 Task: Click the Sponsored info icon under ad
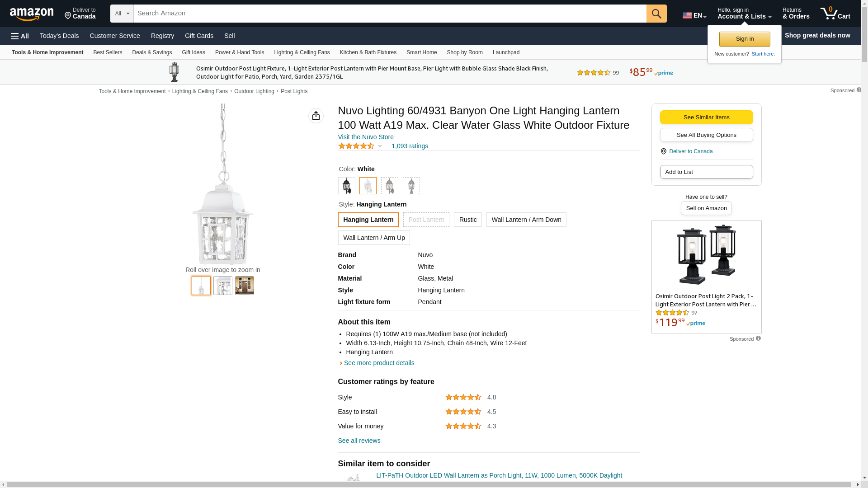coord(758,338)
